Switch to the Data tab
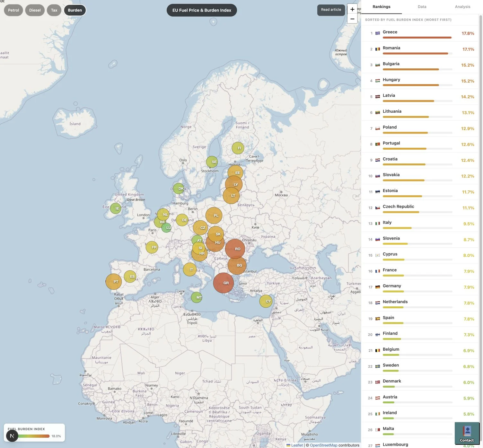Screen dimensions: 483x448 422,7
